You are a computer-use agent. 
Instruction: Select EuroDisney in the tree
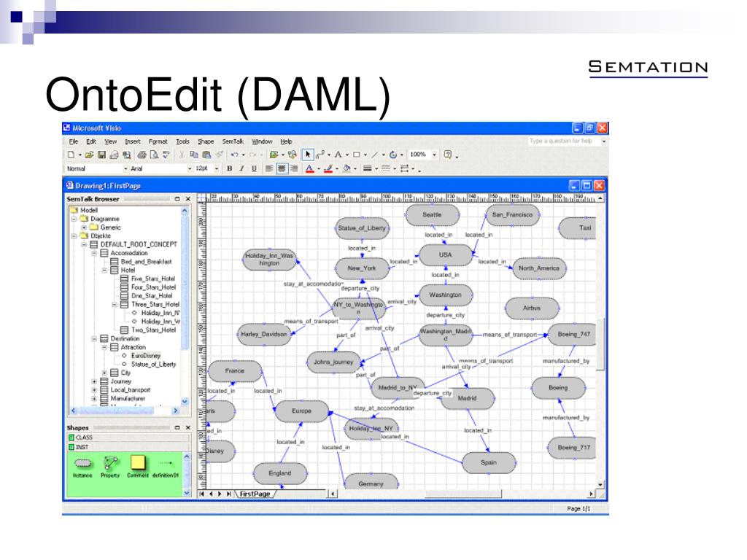pyautogui.click(x=146, y=356)
